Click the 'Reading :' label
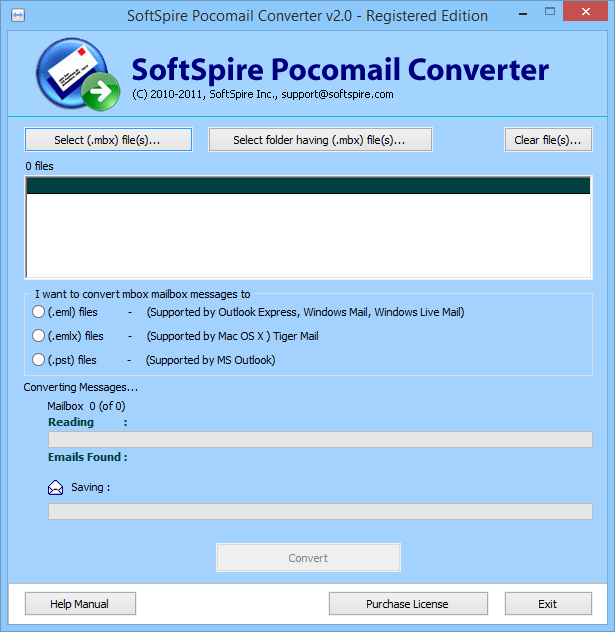Image resolution: width=615 pixels, height=632 pixels. point(87,422)
